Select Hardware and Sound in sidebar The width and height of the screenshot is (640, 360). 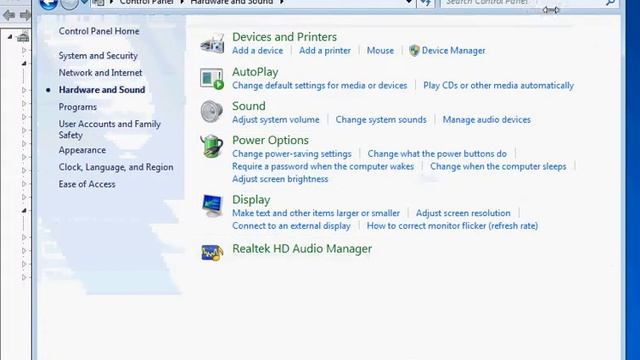(x=102, y=90)
